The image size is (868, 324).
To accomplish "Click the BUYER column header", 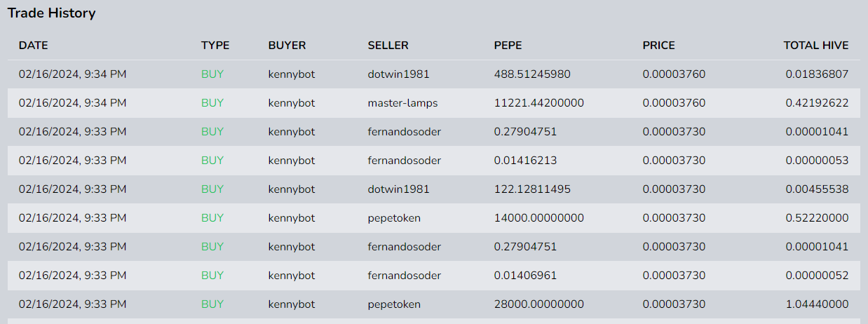I will pyautogui.click(x=287, y=46).
